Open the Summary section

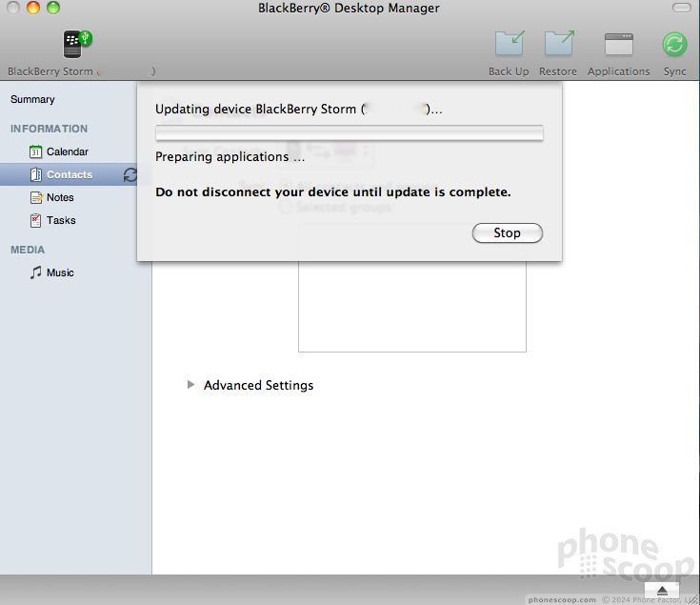coord(32,99)
